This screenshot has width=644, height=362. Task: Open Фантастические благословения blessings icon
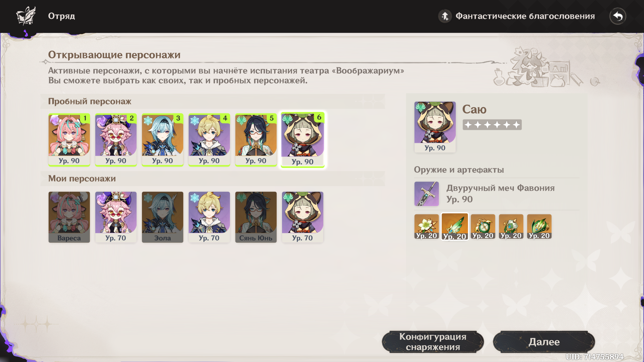click(x=445, y=16)
